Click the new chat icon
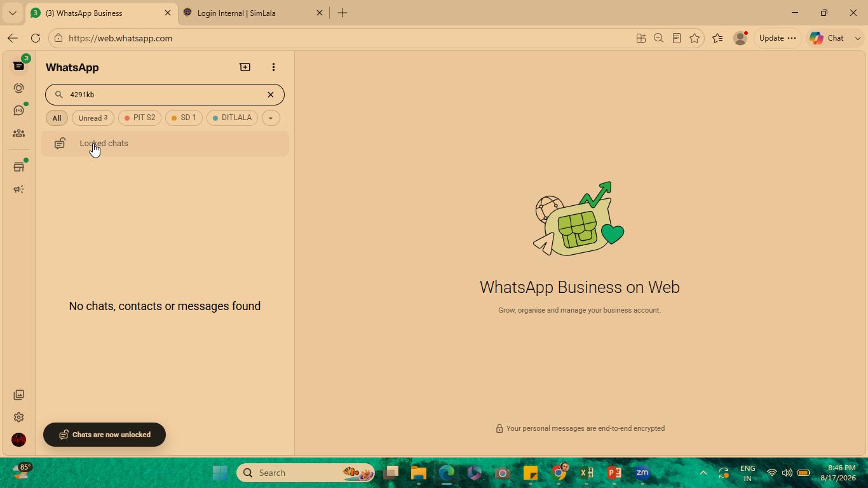 (245, 67)
